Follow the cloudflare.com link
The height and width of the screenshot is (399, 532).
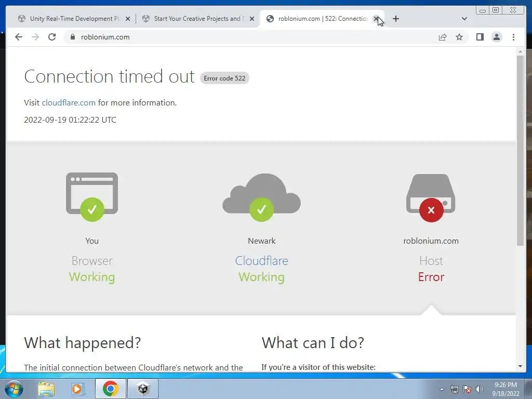(x=69, y=102)
